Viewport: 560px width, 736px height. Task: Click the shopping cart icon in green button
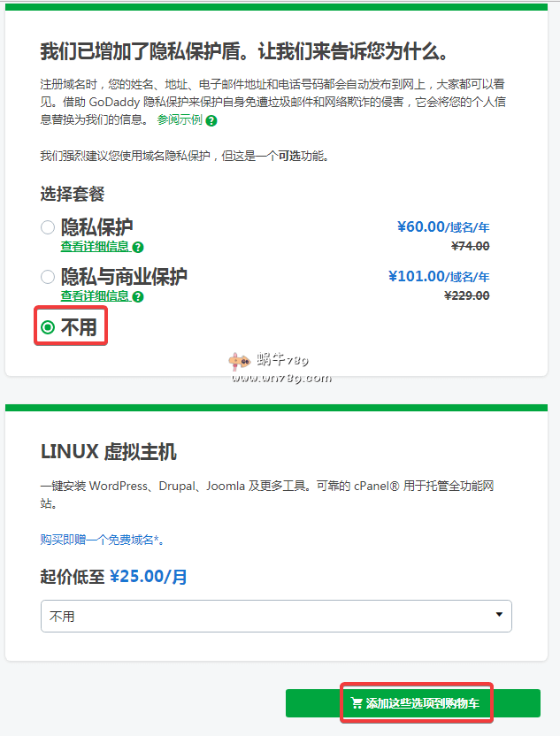coord(357,703)
